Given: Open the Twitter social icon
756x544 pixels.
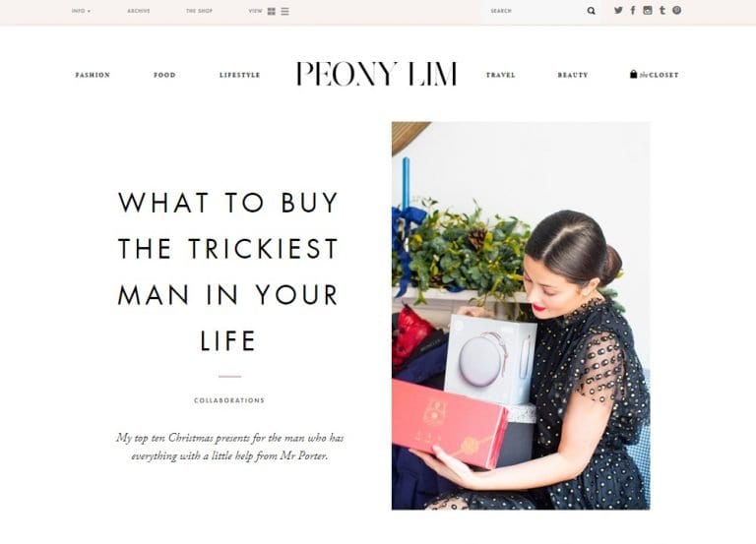Looking at the screenshot, I should click(618, 10).
